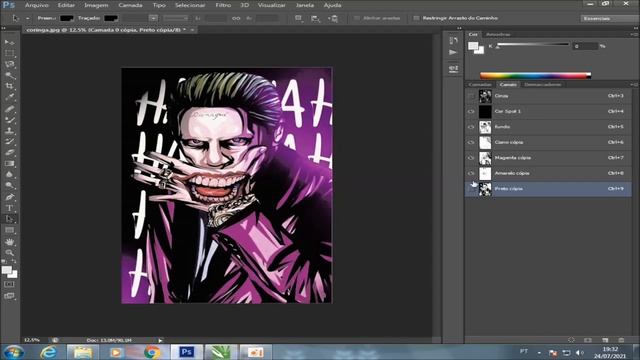Open the collapsed panel icon below Actions
The width and height of the screenshot is (640, 360).
click(x=453, y=68)
